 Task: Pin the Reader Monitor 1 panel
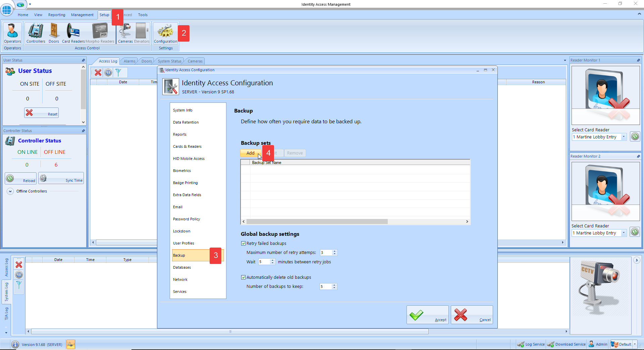coord(638,60)
